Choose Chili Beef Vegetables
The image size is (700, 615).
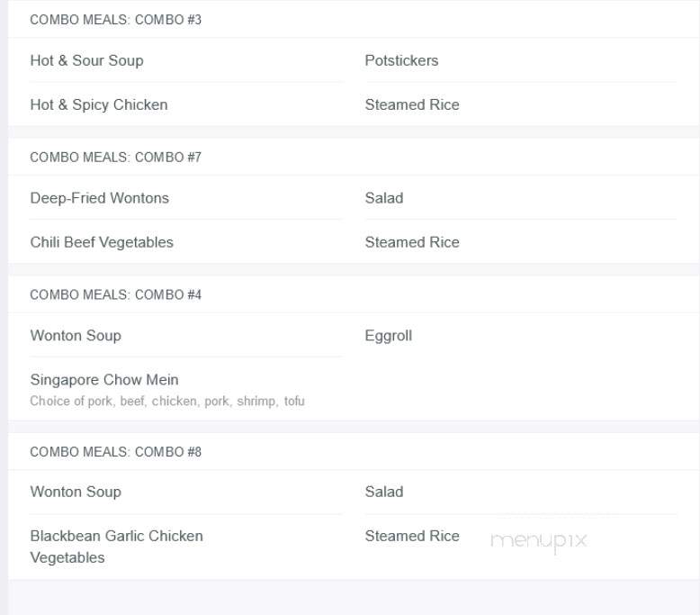tap(102, 242)
